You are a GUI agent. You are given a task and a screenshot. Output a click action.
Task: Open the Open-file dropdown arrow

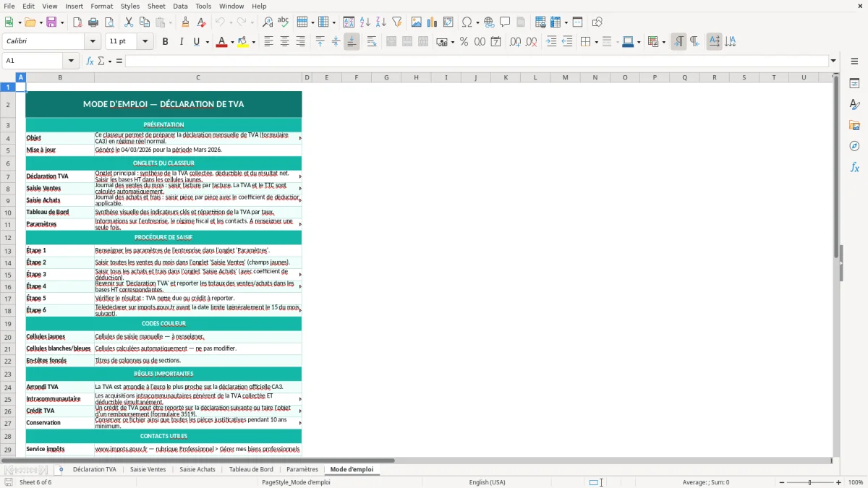[x=40, y=22]
